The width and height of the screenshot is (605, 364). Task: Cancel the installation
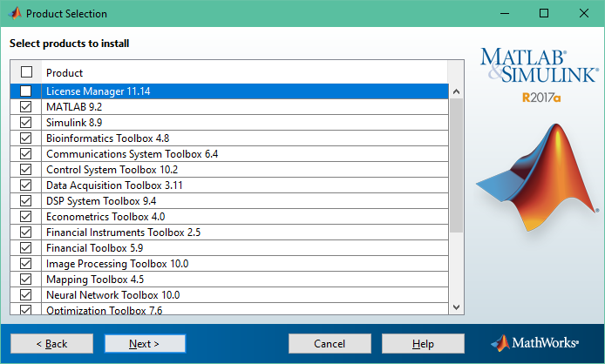click(x=330, y=344)
